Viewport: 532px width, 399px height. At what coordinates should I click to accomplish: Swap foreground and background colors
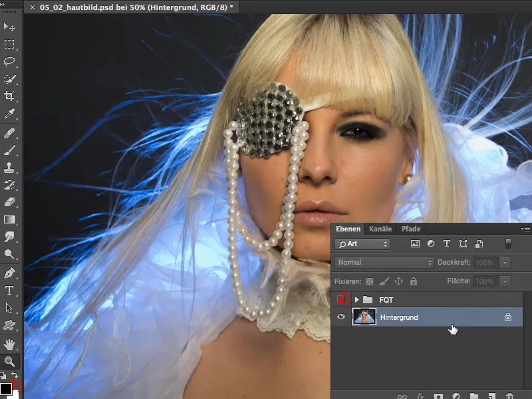pyautogui.click(x=15, y=374)
